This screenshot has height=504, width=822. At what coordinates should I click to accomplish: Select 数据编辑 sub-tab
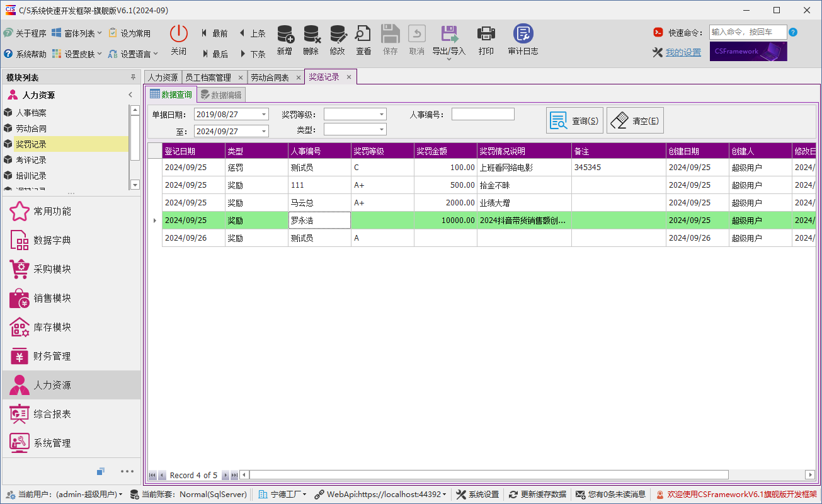(221, 95)
